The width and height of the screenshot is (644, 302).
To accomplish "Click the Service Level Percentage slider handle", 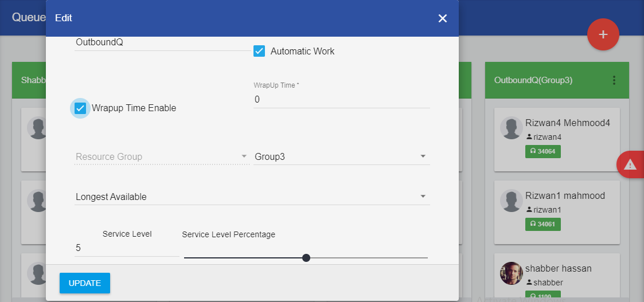I will (x=306, y=258).
